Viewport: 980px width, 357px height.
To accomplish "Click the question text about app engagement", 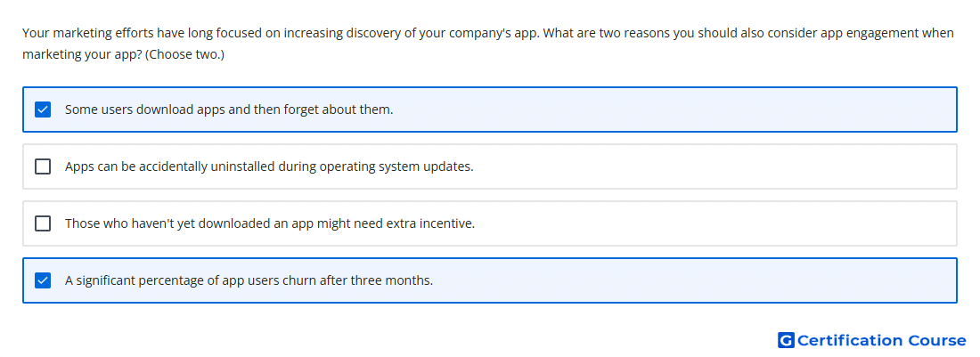I will (x=488, y=44).
